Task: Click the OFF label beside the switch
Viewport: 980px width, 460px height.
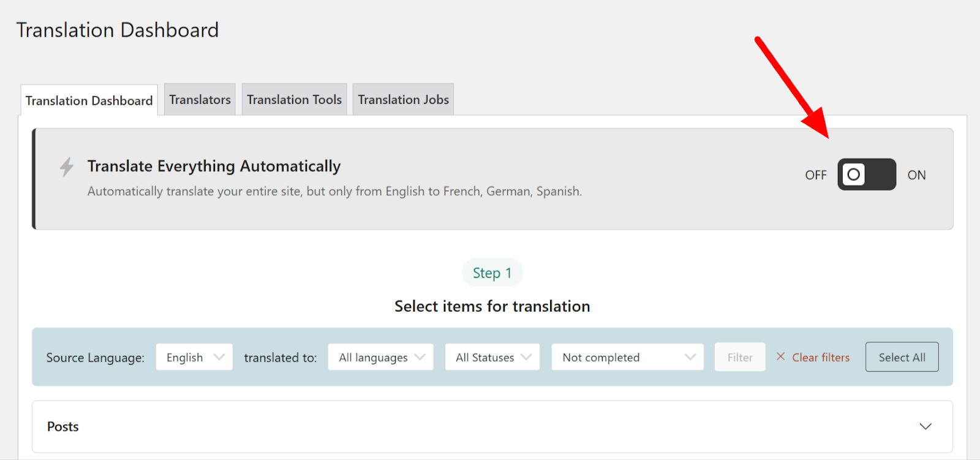Action: 815,175
